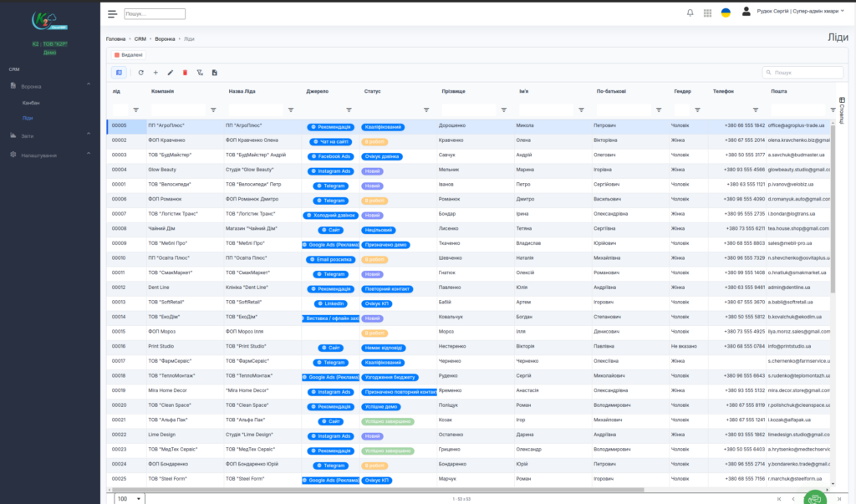The image size is (856, 504).
Task: Clear filters using funnel icon
Action: click(200, 73)
